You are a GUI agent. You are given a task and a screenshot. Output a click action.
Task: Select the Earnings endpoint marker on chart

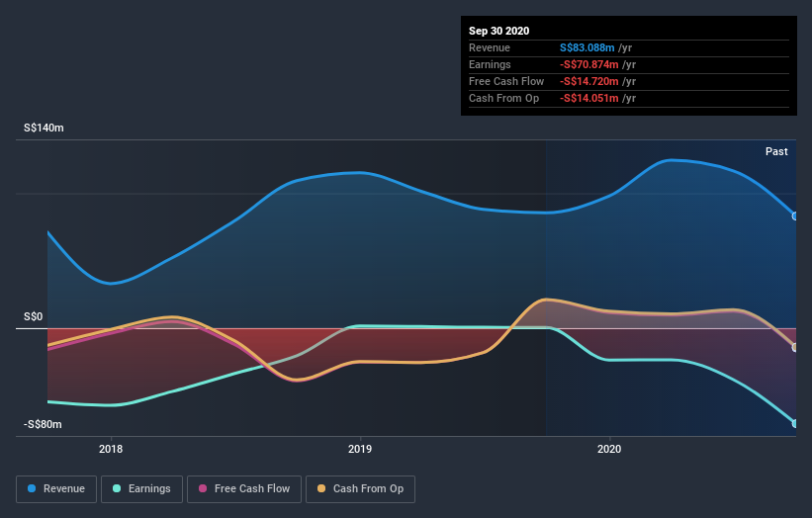tap(795, 423)
